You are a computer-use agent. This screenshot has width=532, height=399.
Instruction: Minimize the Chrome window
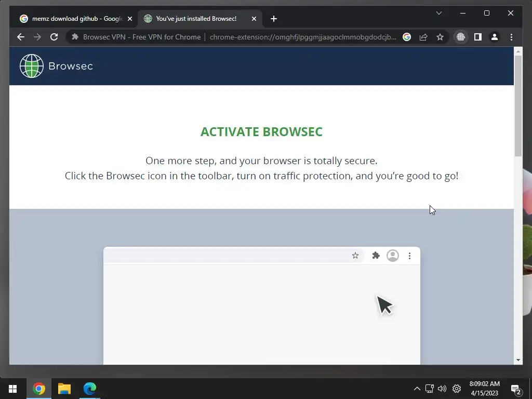(x=463, y=13)
